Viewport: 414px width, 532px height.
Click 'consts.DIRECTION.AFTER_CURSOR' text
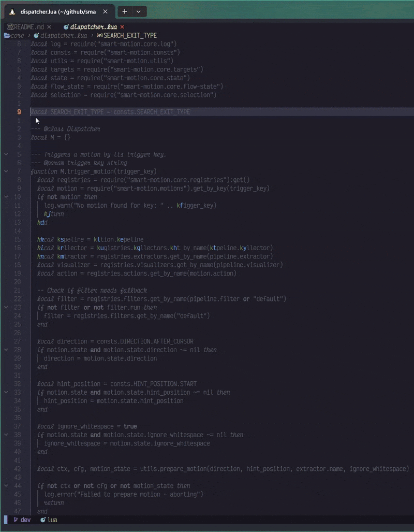tap(145, 341)
